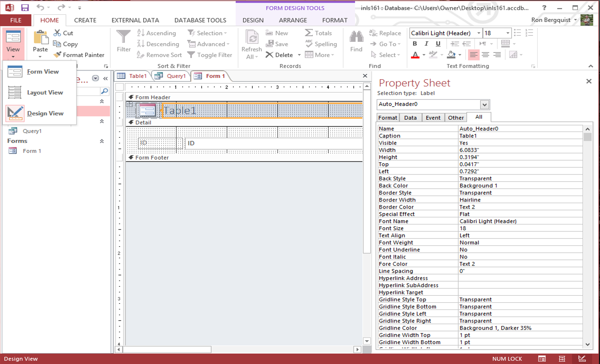Click the Layout View icon in status bar
Viewport: 600px width, 364px height.
562,359
